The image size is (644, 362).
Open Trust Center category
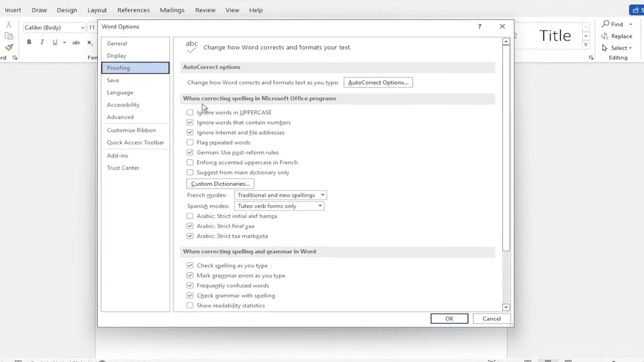click(135, 168)
